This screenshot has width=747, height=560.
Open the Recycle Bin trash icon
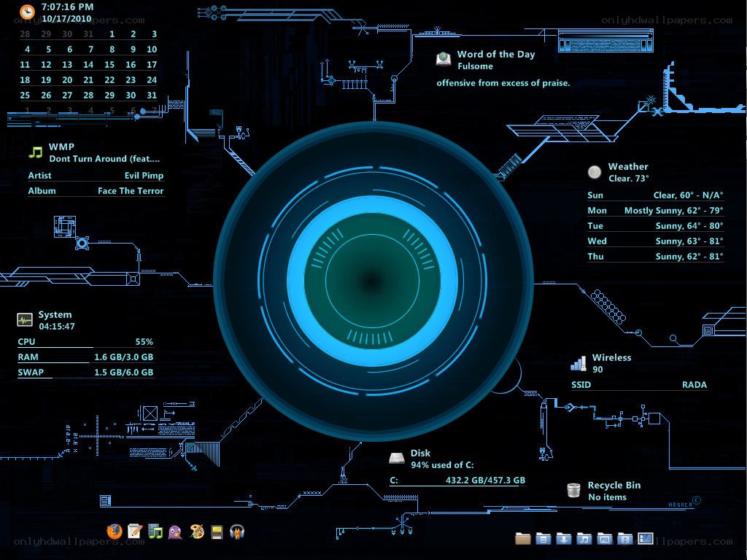574,489
